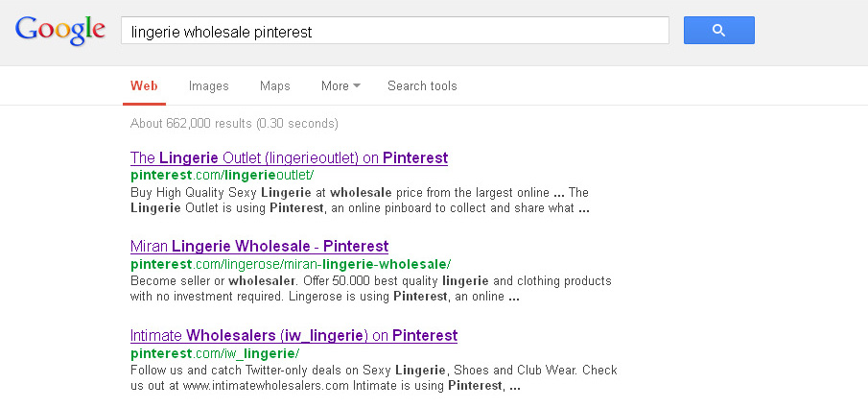Click the pinterest.com/lingerose/miran-lingerie-wholesale/ URL
The width and height of the screenshot is (868, 408).
point(291,264)
